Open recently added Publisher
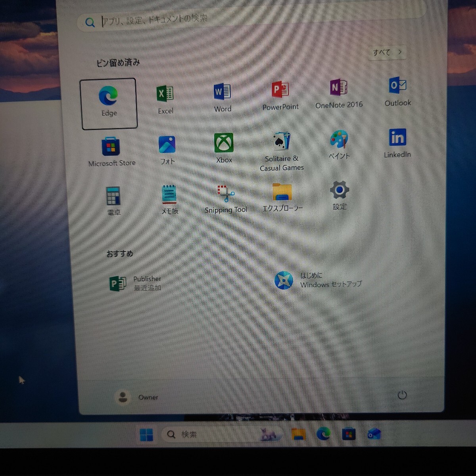The image size is (476, 476). (135, 282)
